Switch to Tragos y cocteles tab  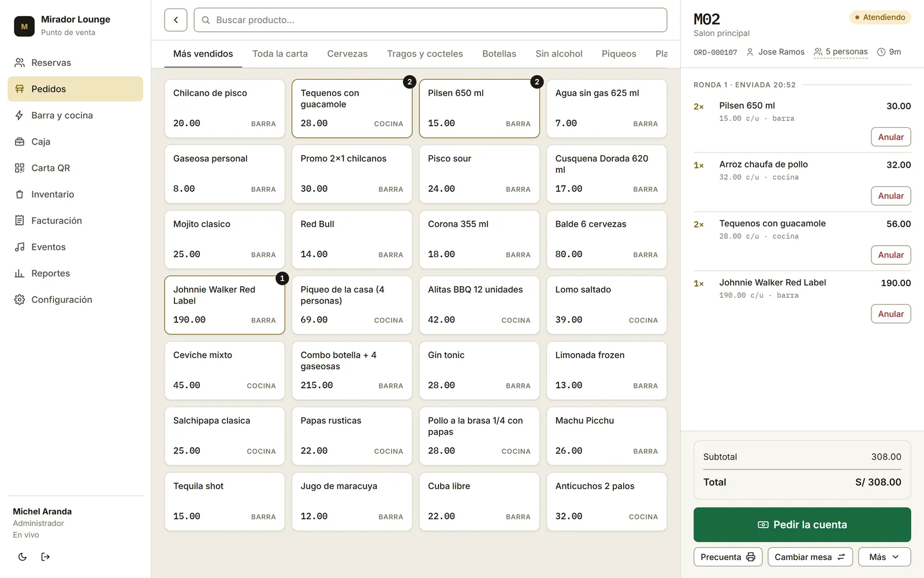[425, 54]
